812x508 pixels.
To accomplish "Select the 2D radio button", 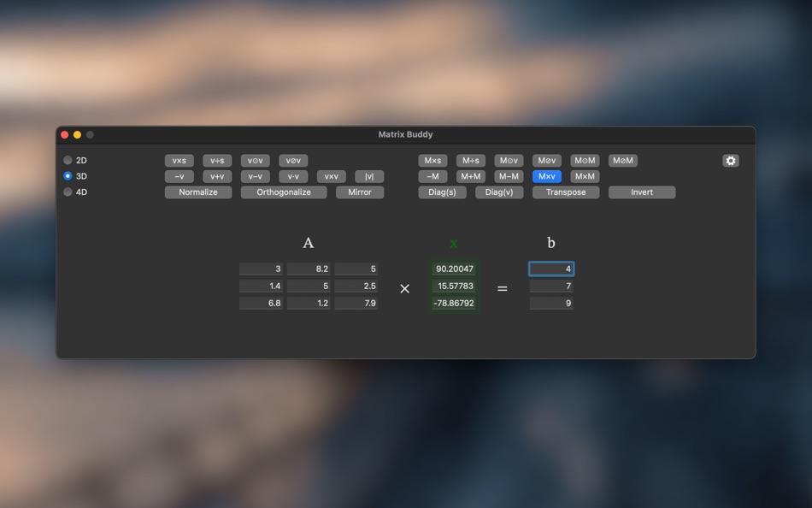I will coord(68,160).
